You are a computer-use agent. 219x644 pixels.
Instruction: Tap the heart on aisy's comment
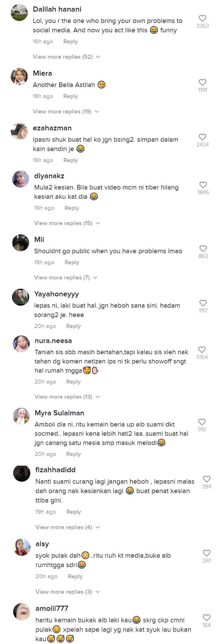pyautogui.click(x=206, y=553)
